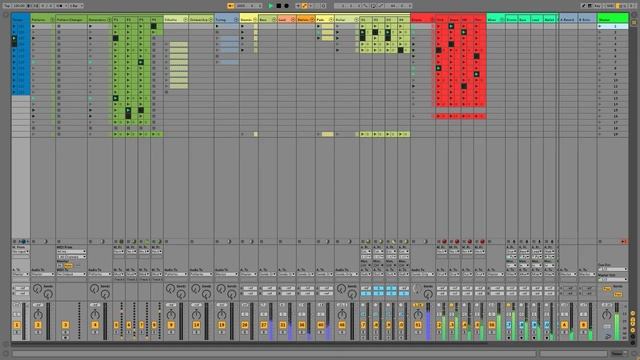
Task: Launch the playing Snare clip in row one
Action: [451, 27]
